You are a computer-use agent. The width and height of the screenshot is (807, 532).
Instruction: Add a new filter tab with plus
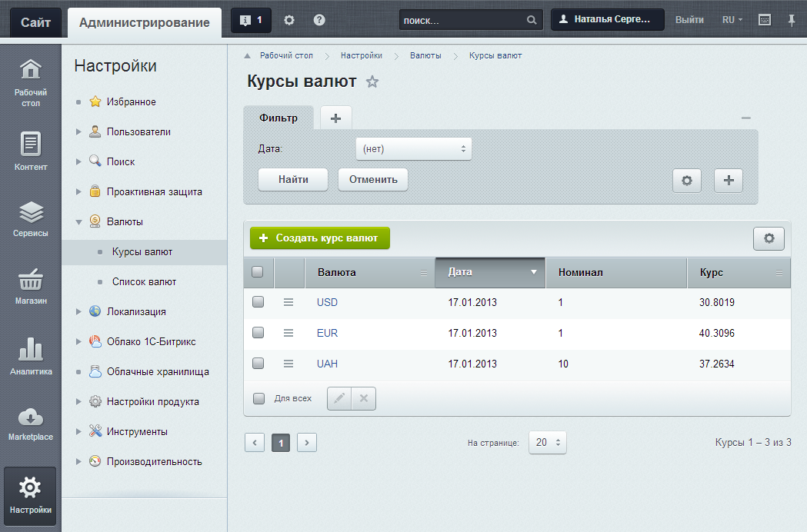click(x=335, y=118)
